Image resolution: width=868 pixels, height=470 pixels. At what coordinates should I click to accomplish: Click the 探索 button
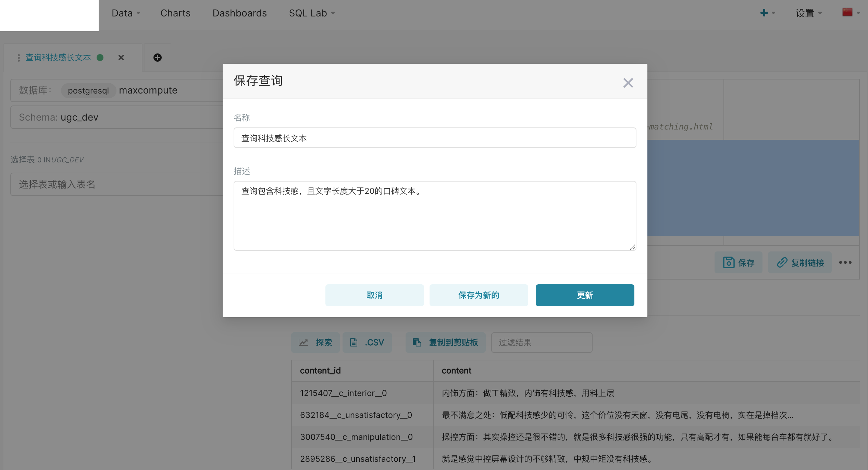pos(315,342)
